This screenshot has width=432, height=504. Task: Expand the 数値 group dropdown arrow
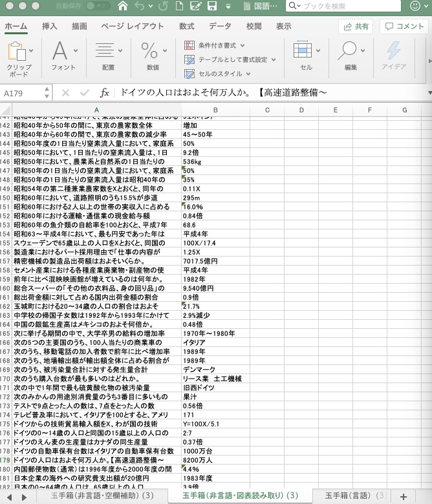[165, 50]
